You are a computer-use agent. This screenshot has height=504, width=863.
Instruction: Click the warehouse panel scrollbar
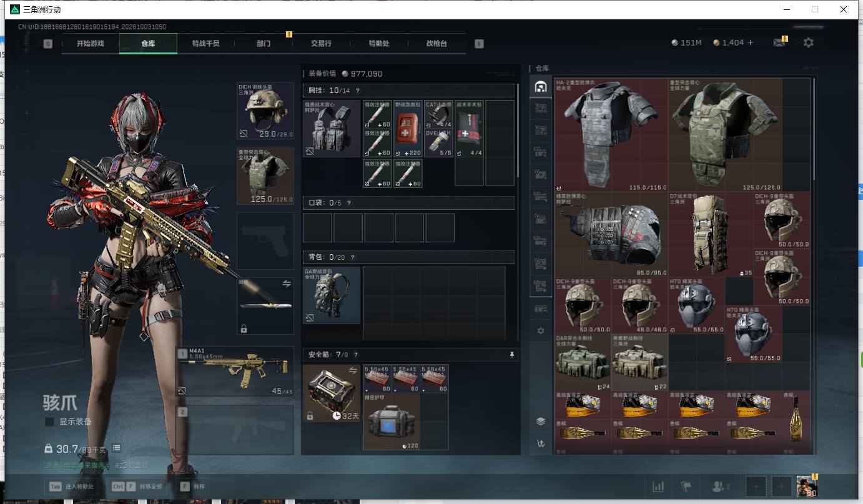point(813,130)
